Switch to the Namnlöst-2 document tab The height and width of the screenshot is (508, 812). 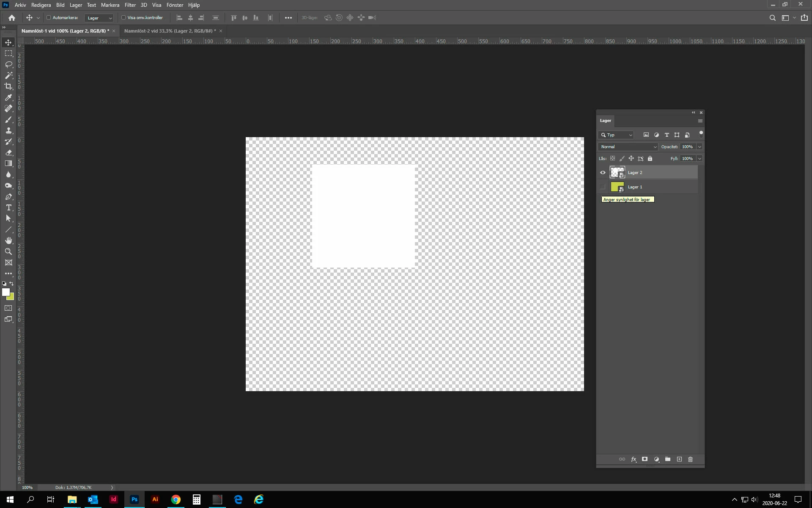170,31
